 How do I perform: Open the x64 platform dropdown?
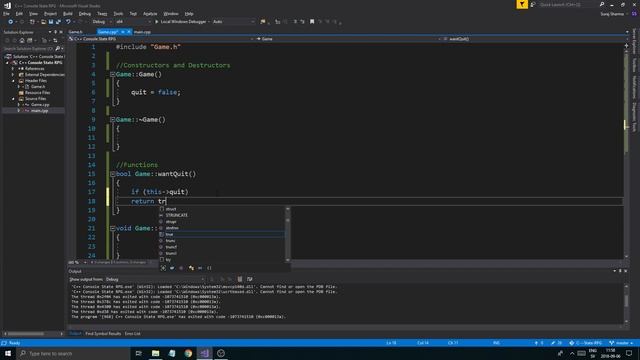[133, 22]
